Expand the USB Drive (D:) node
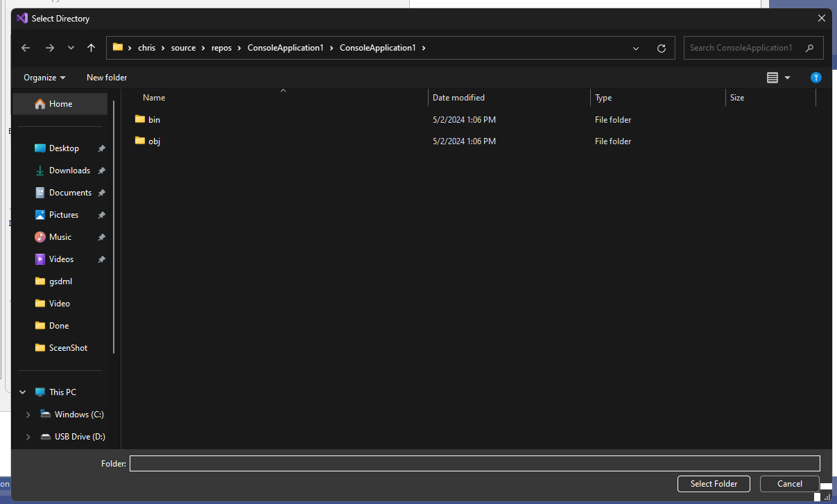837x504 pixels. click(x=28, y=437)
